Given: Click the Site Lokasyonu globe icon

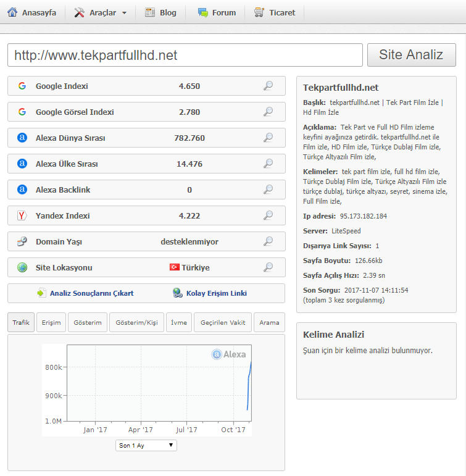Looking at the screenshot, I should tap(22, 267).
